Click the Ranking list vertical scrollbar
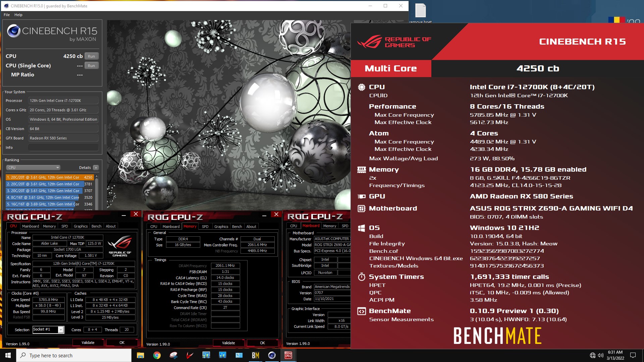The width and height of the screenshot is (644, 362). [x=97, y=192]
